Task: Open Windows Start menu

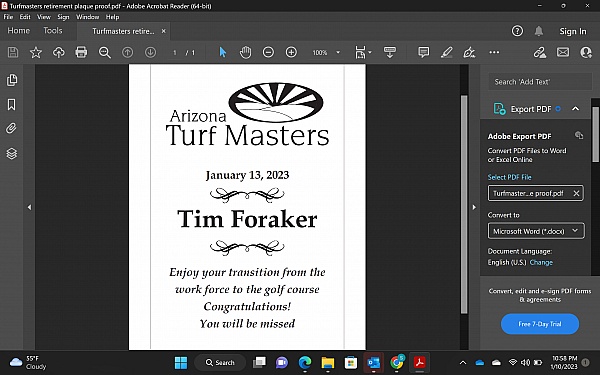Action: [181, 362]
